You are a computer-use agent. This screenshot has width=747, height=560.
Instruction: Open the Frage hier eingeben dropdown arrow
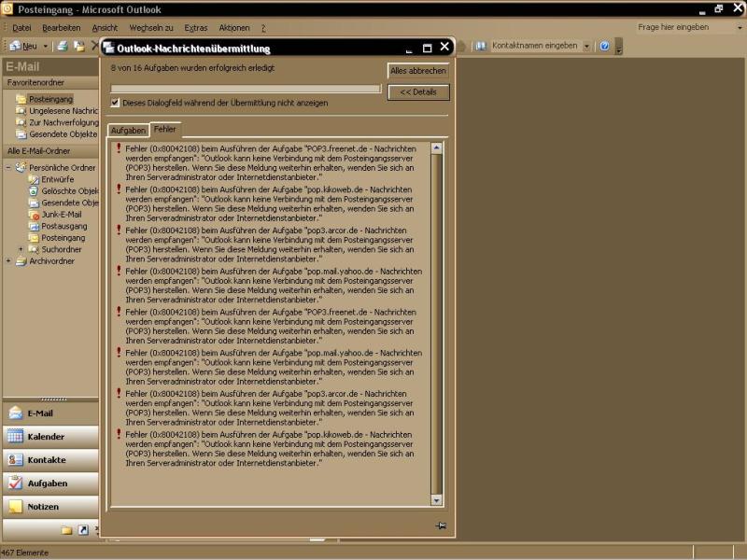tap(740, 28)
